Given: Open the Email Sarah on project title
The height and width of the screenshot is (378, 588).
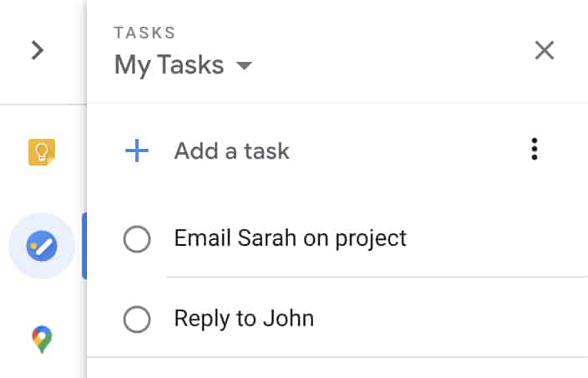Looking at the screenshot, I should coord(290,238).
